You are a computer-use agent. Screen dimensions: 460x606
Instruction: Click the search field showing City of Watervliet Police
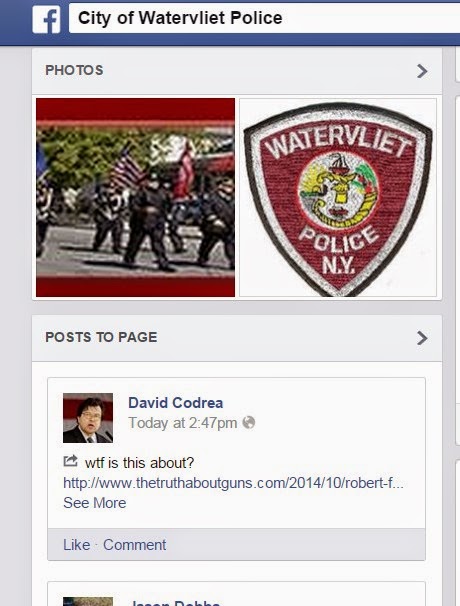click(264, 18)
